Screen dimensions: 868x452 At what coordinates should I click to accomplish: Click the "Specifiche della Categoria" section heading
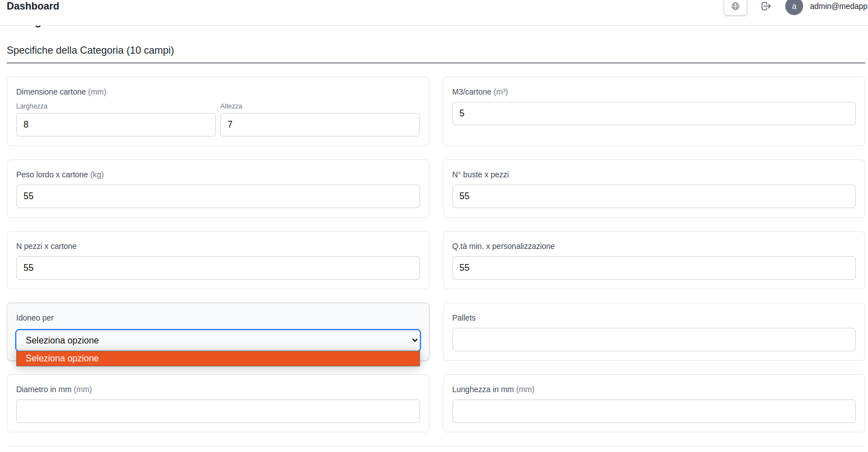[90, 50]
